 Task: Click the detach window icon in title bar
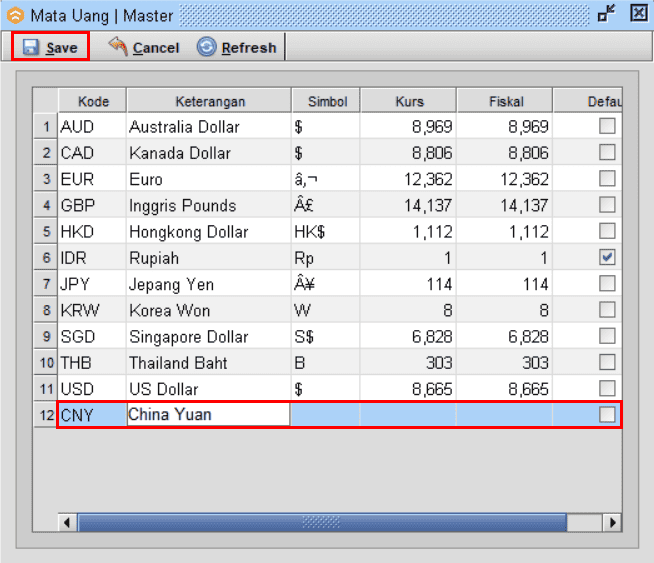(606, 13)
